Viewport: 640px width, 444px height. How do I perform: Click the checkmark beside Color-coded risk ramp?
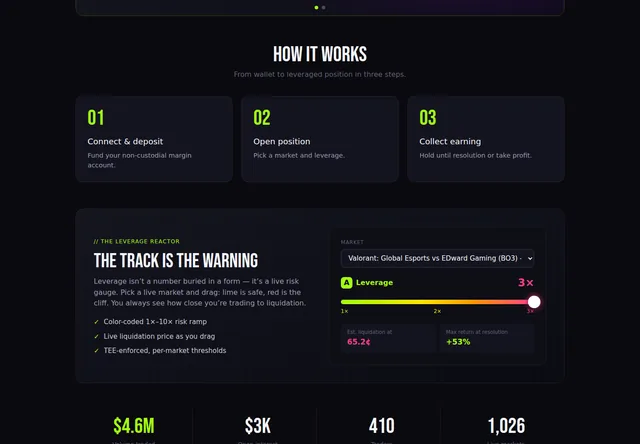96,322
